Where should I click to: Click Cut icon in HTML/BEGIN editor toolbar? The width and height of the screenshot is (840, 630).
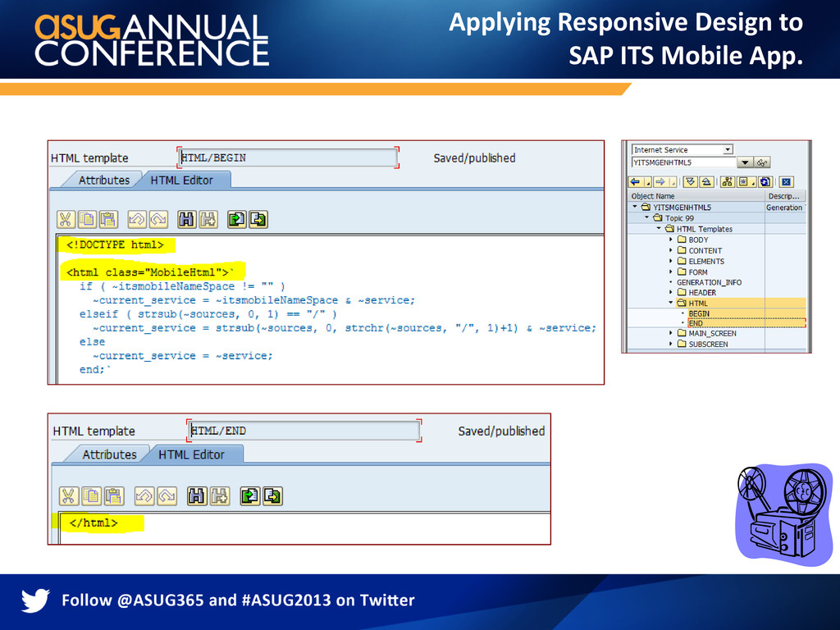pos(66,220)
